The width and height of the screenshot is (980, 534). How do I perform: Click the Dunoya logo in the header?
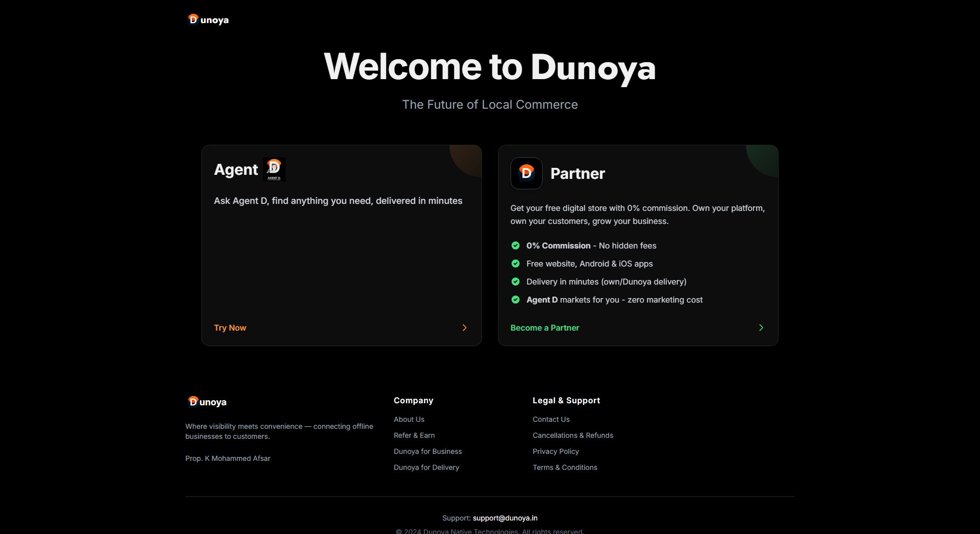[207, 20]
